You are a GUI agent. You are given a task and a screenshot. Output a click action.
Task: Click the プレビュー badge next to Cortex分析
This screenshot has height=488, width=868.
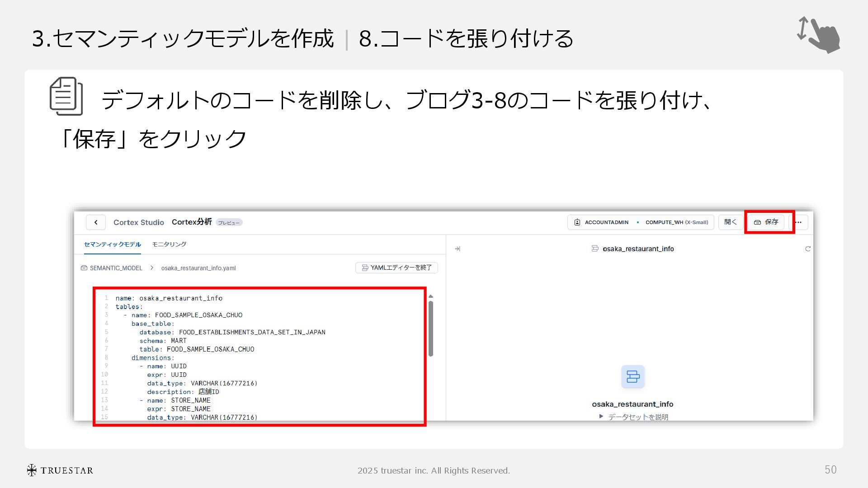coord(229,223)
